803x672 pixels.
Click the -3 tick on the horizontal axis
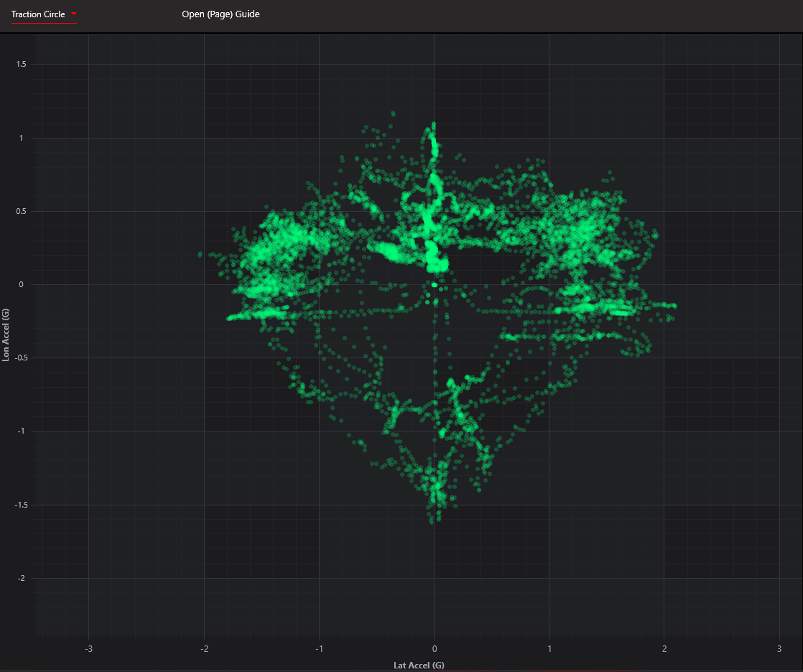click(x=88, y=648)
